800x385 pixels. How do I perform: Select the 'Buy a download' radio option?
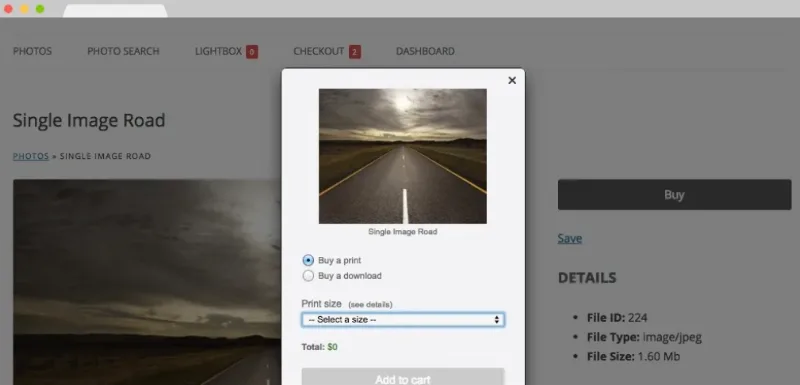click(308, 276)
